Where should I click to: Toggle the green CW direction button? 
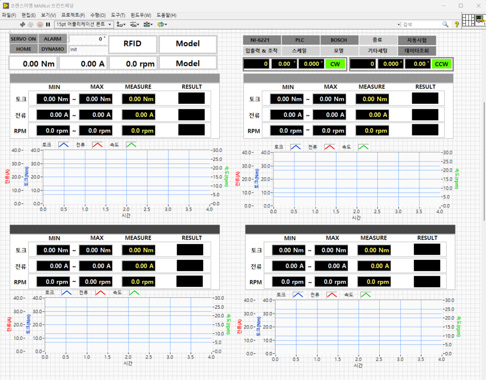[335, 64]
